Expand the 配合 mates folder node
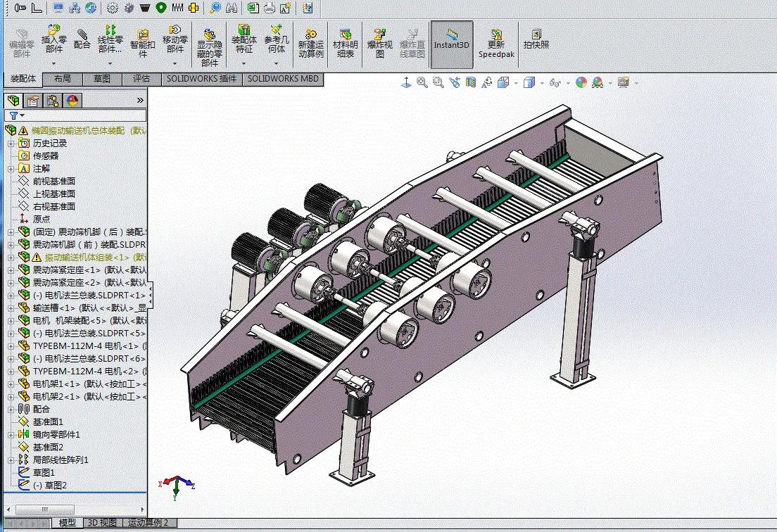 click(11, 410)
